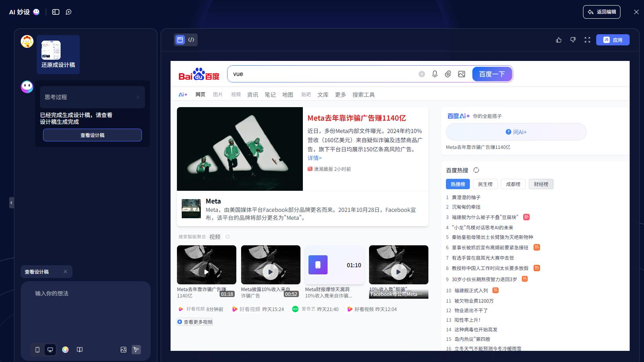Select the 视频 tab in Baidu navigation
644x362 pixels.
pyautogui.click(x=236, y=94)
